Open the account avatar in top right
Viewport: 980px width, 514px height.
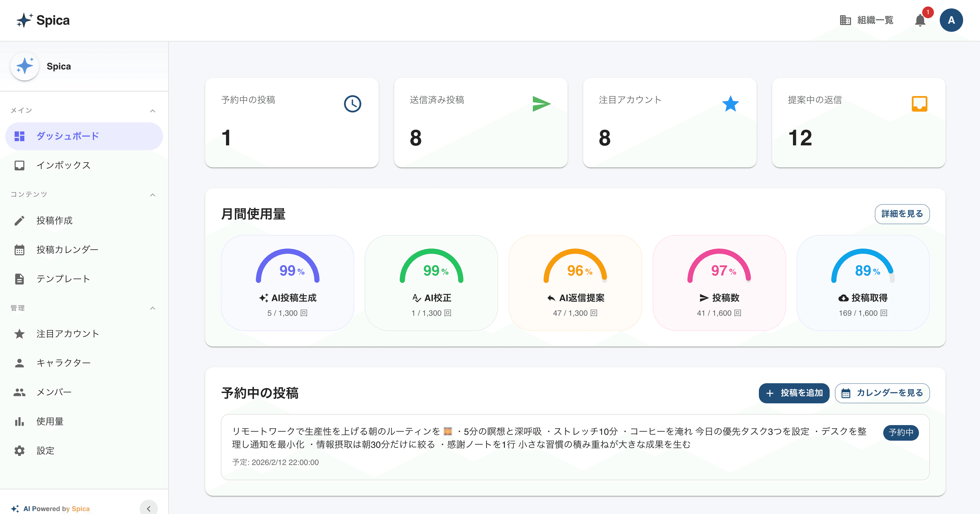[x=951, y=20]
